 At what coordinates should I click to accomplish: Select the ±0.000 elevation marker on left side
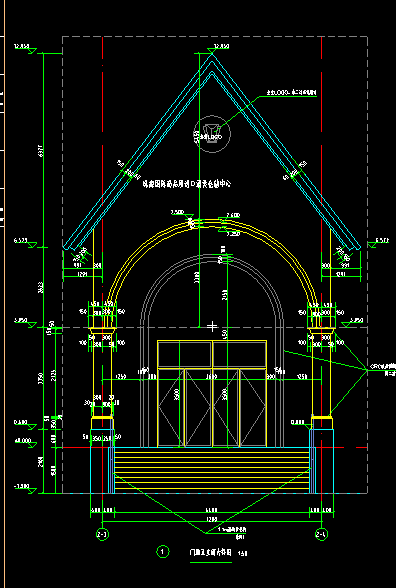(26, 443)
